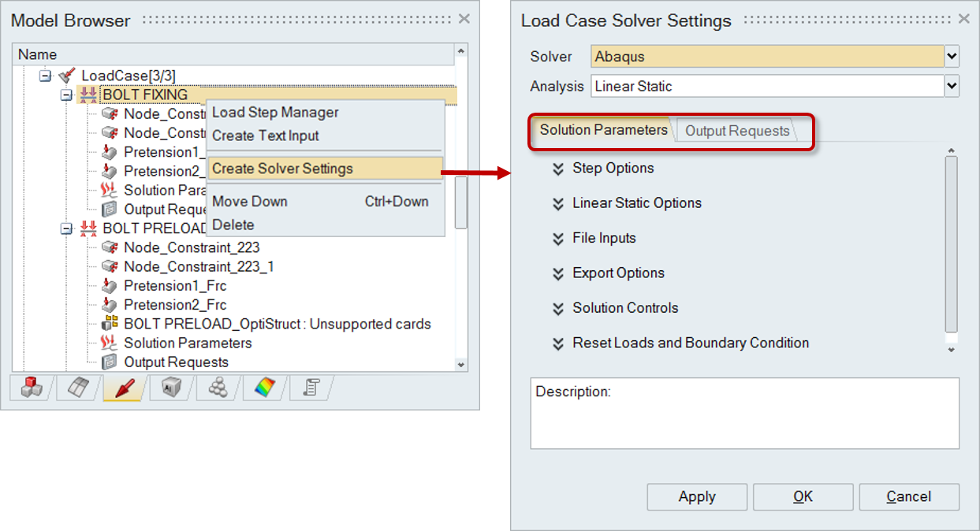Open the gray cube AI tab

pyautogui.click(x=172, y=388)
